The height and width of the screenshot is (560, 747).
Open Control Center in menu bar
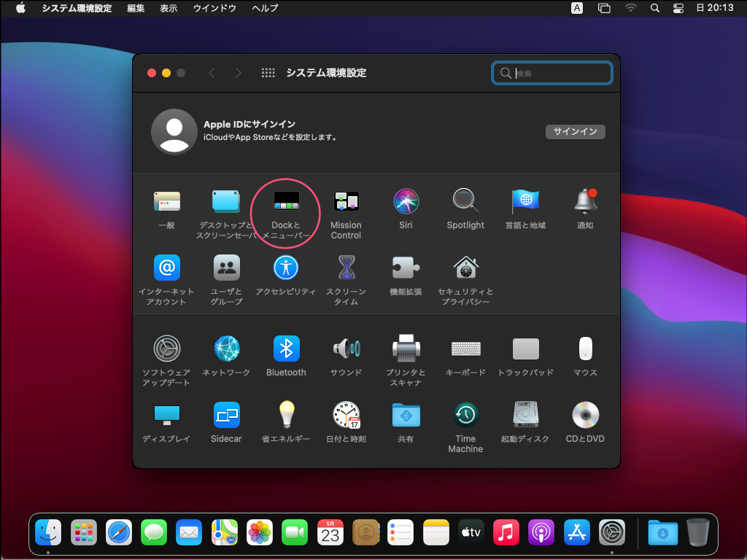tap(678, 8)
